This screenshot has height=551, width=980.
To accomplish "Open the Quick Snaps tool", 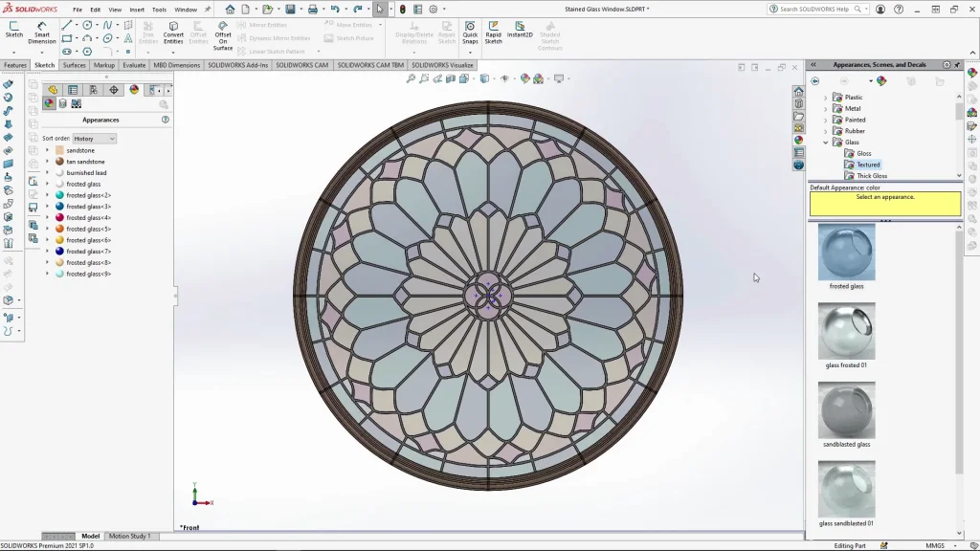I will pyautogui.click(x=470, y=33).
